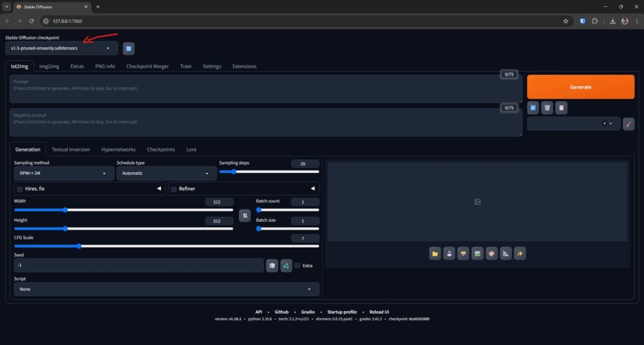Open the Settings tab
644x345 pixels.
click(x=212, y=66)
